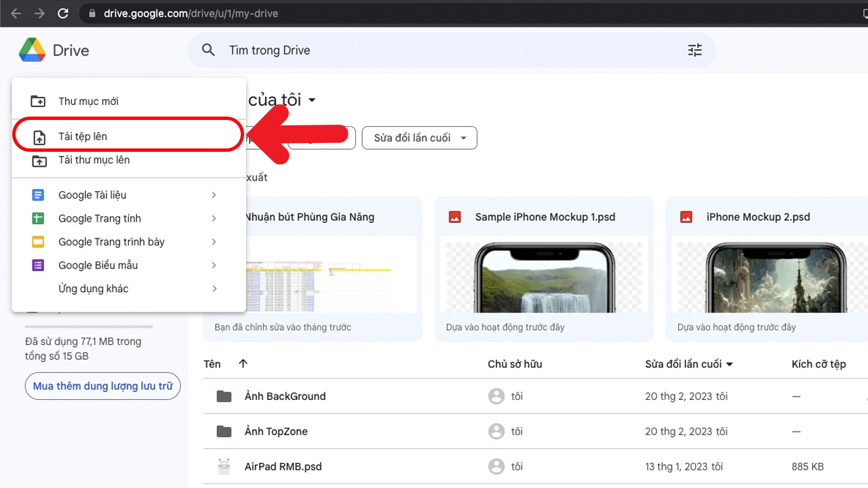Expand Ứng dụng khác submenu arrow
The width and height of the screenshot is (868, 488).
tap(214, 289)
